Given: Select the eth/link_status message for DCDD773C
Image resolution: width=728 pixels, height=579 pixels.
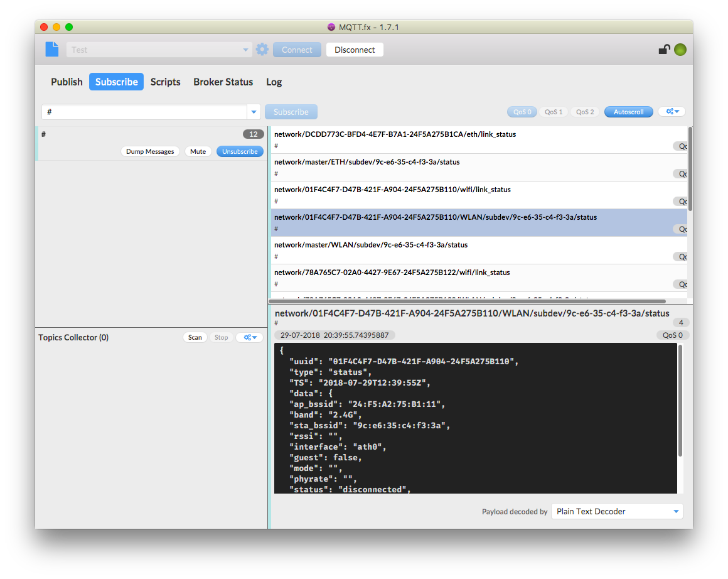Looking at the screenshot, I should (479, 140).
